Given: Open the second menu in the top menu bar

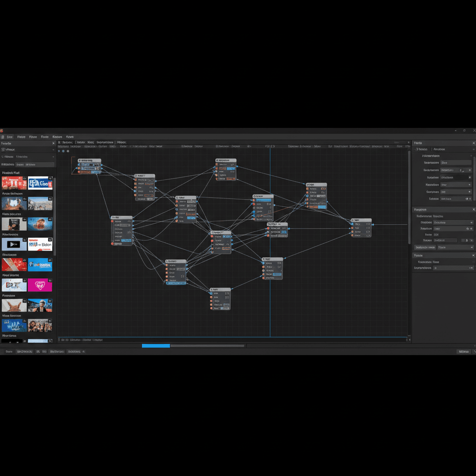Looking at the screenshot, I should click(21, 137).
